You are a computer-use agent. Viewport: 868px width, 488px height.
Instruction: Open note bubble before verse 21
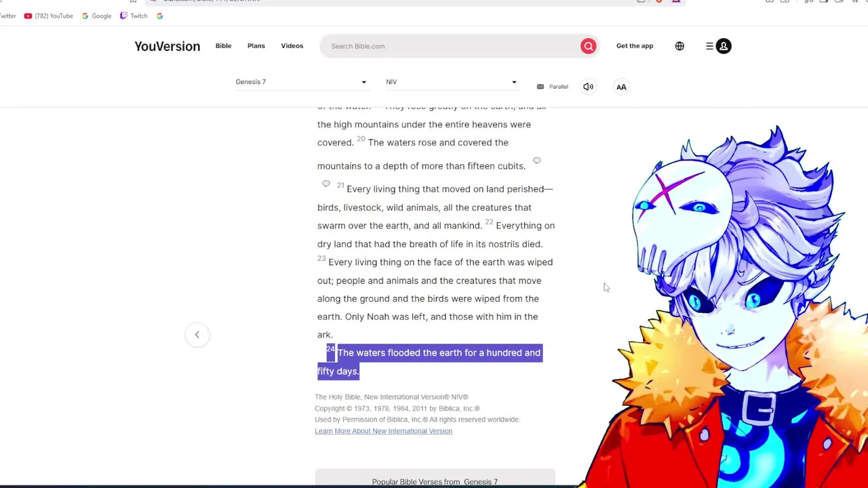point(325,184)
